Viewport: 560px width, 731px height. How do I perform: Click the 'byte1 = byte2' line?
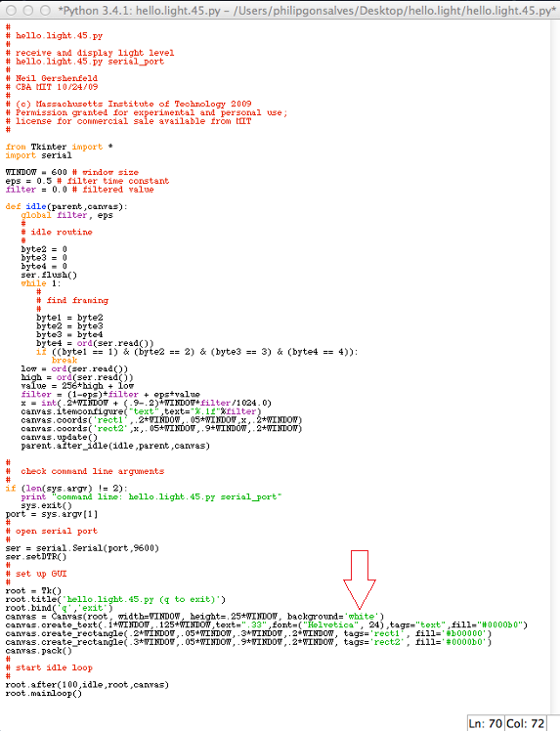coord(69,318)
